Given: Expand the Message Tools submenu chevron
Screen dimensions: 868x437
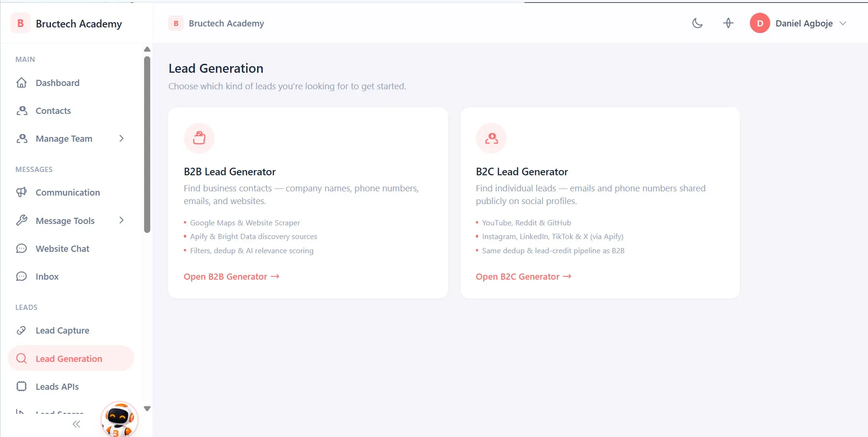Looking at the screenshot, I should 121,220.
